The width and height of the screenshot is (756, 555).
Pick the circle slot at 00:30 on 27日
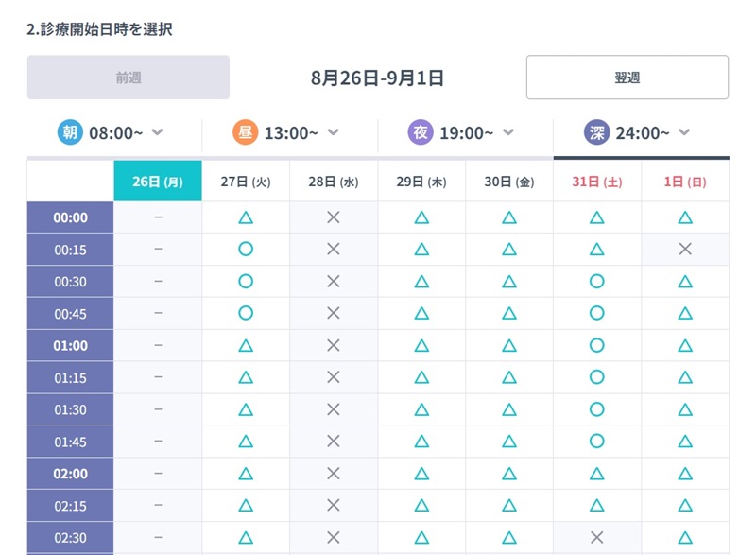246,281
